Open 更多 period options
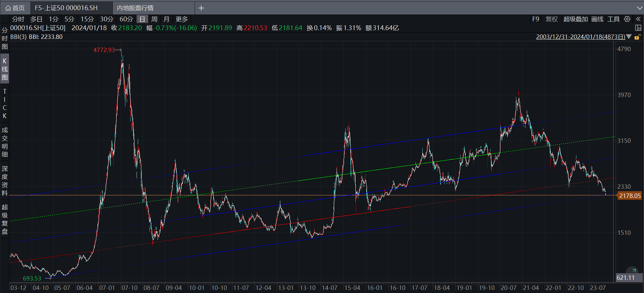Viewport: 644px width, 293px height. (182, 19)
